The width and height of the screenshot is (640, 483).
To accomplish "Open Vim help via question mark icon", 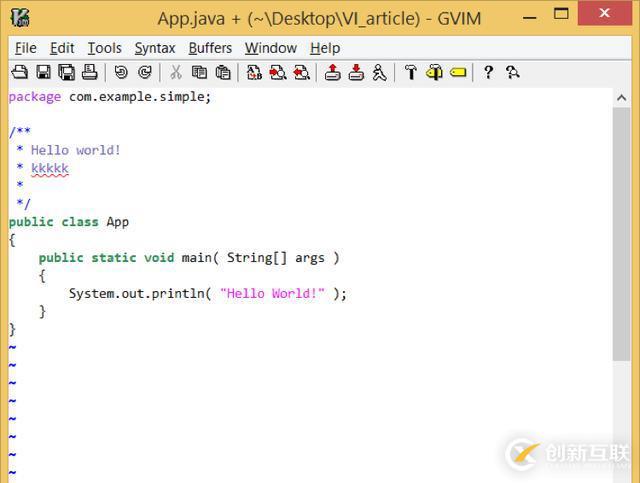I will pyautogui.click(x=488, y=72).
